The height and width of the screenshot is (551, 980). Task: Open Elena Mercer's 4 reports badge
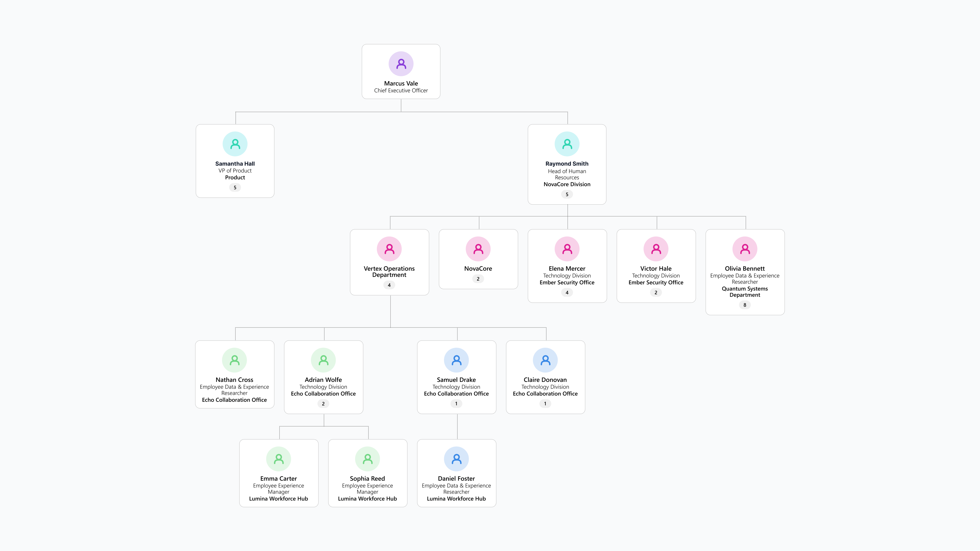[567, 292]
